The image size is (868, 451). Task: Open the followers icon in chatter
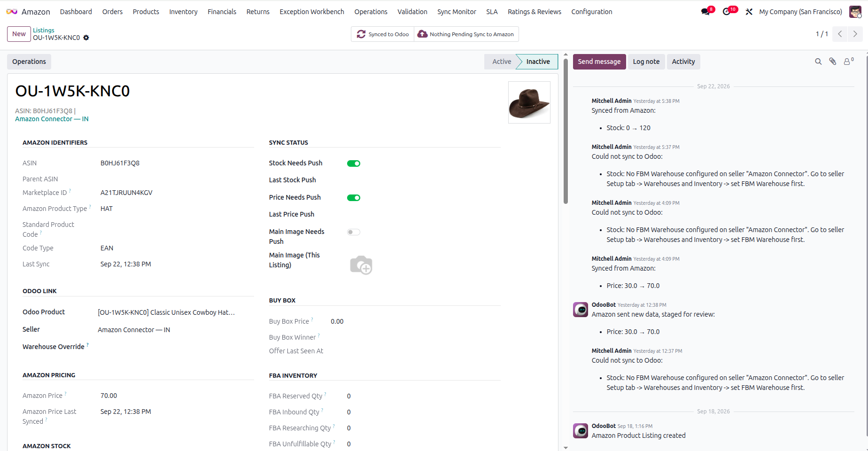(848, 62)
